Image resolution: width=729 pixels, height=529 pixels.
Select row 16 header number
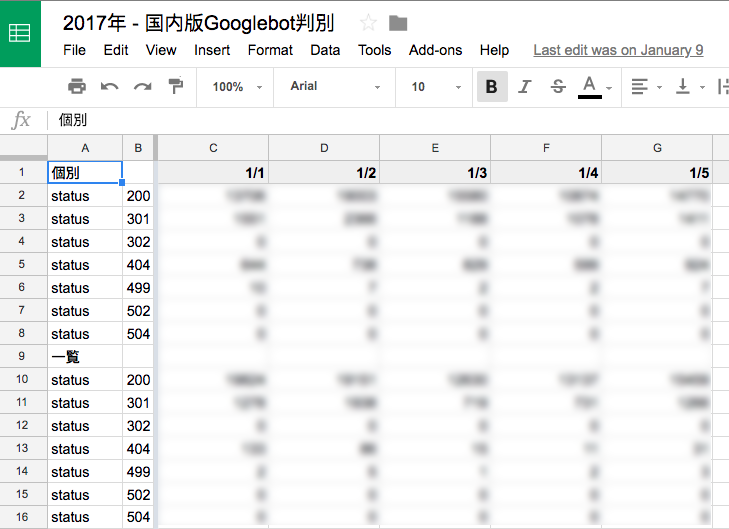23,517
